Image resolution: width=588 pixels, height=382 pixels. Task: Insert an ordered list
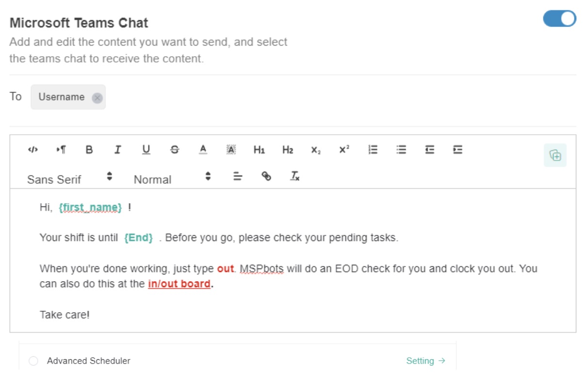pos(373,150)
